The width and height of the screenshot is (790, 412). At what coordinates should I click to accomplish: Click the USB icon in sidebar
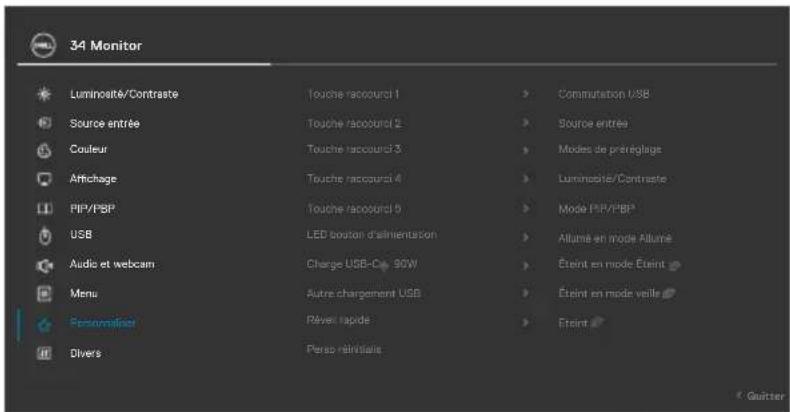coord(45,236)
